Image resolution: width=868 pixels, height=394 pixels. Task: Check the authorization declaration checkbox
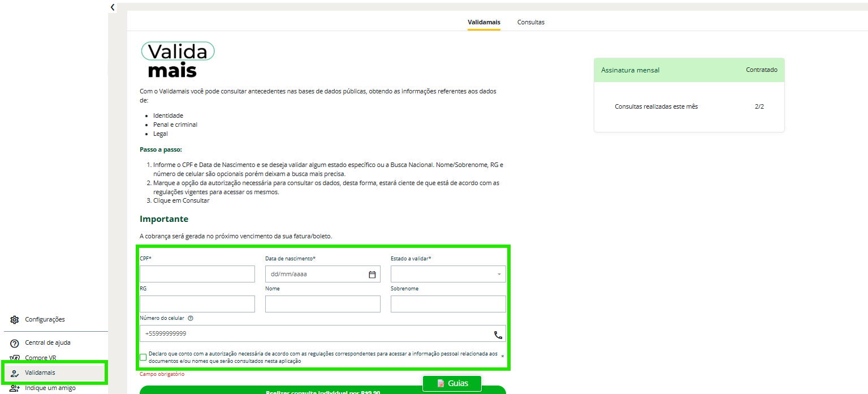coord(143,357)
